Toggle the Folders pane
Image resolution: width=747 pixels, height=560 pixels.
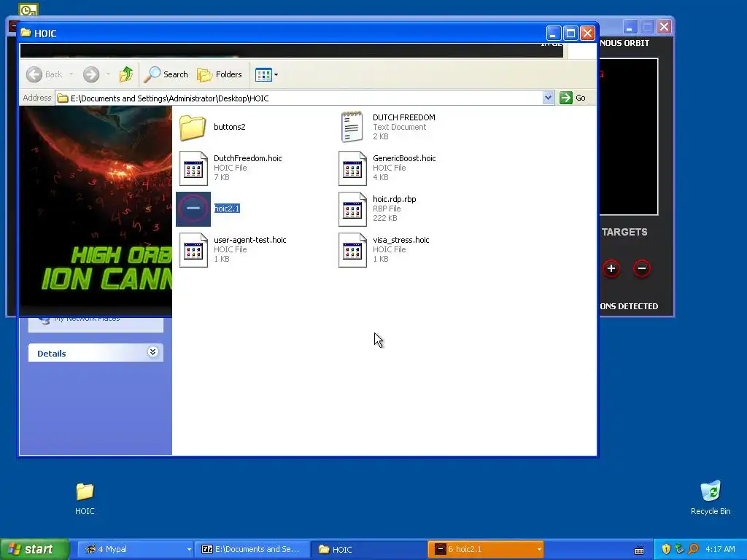[220, 74]
